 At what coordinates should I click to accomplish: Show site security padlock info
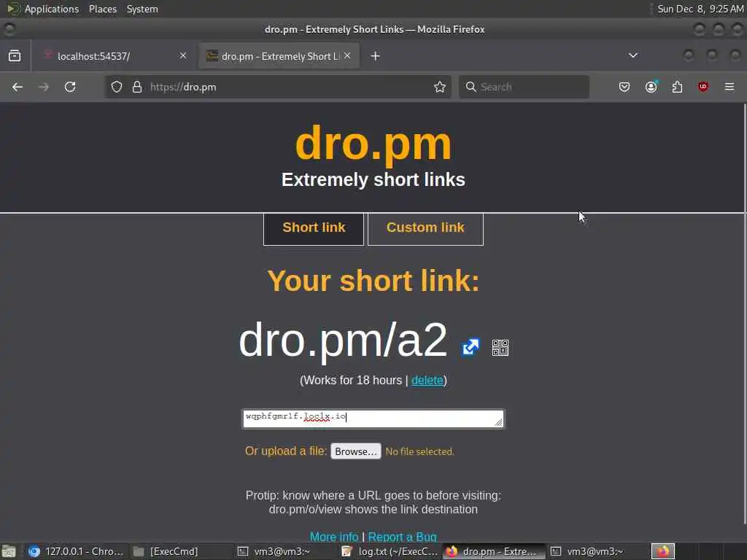coord(137,87)
